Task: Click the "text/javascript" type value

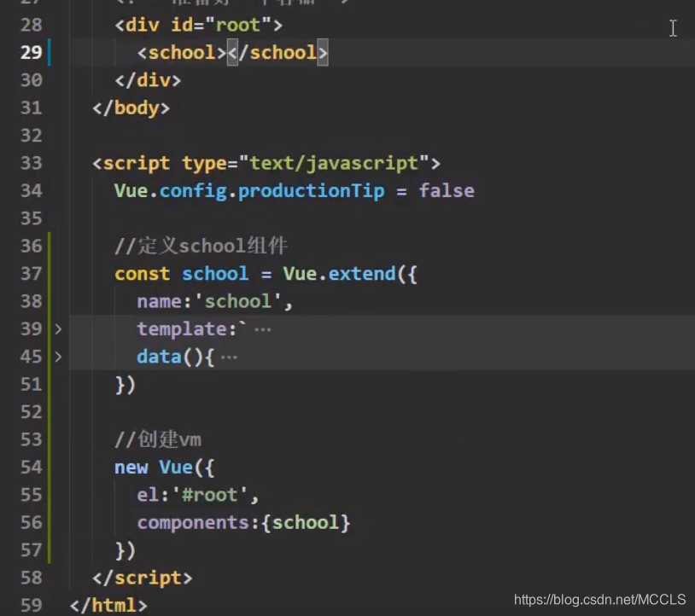Action: tap(334, 164)
